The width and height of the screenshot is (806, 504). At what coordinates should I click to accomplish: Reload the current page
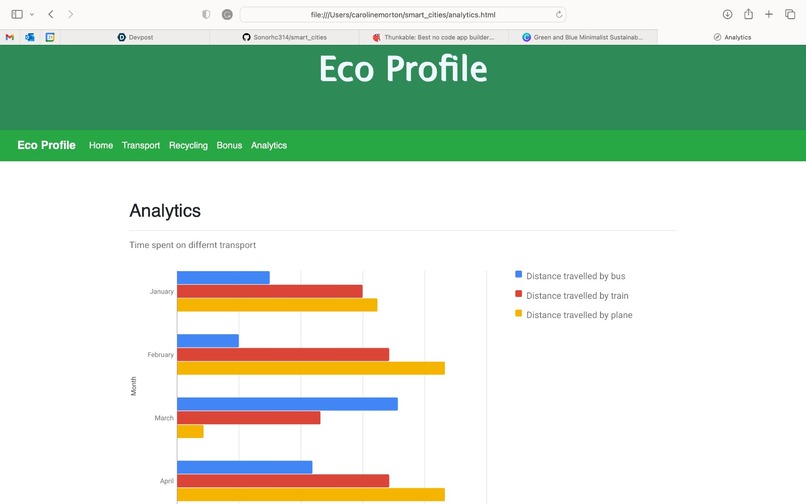(559, 14)
